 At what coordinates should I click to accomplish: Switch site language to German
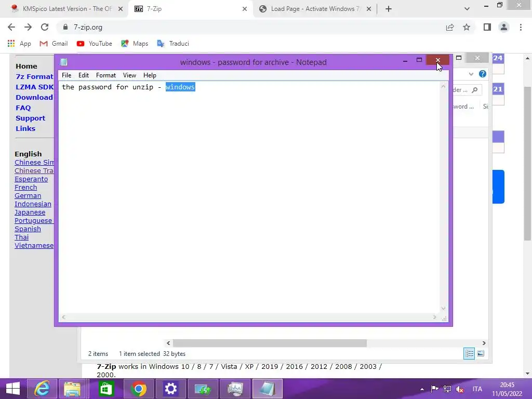click(28, 196)
